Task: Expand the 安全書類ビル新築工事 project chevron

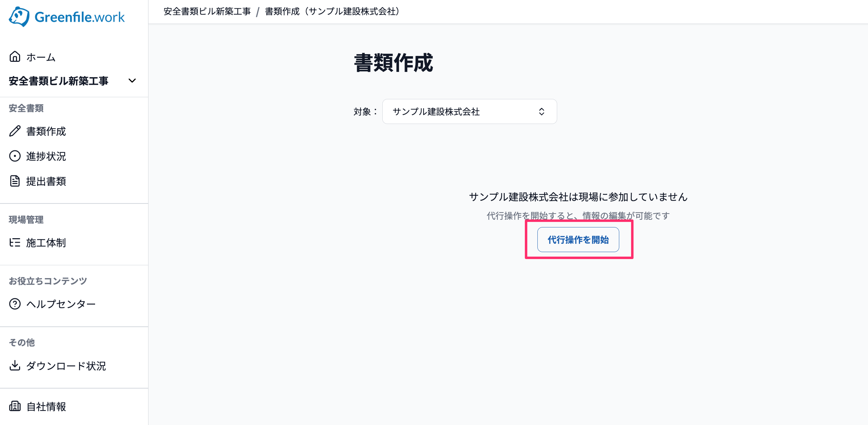Action: coord(132,81)
